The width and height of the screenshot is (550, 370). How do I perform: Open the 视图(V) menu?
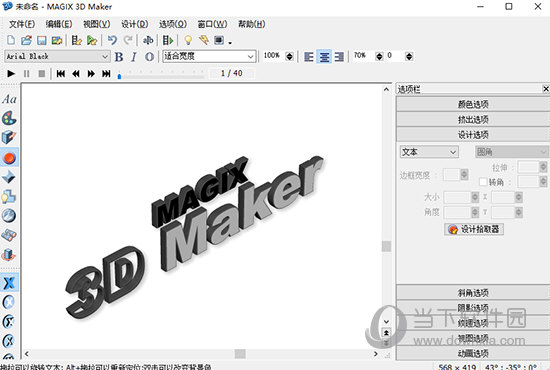click(x=96, y=24)
